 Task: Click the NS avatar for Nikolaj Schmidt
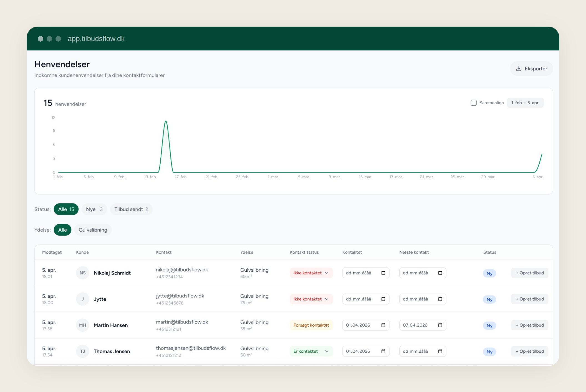[x=83, y=273]
